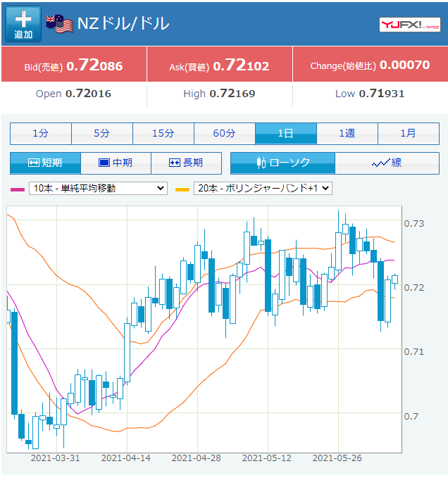The image size is (448, 478).
Task: Select the 短期 short-term range button
Action: point(45,163)
